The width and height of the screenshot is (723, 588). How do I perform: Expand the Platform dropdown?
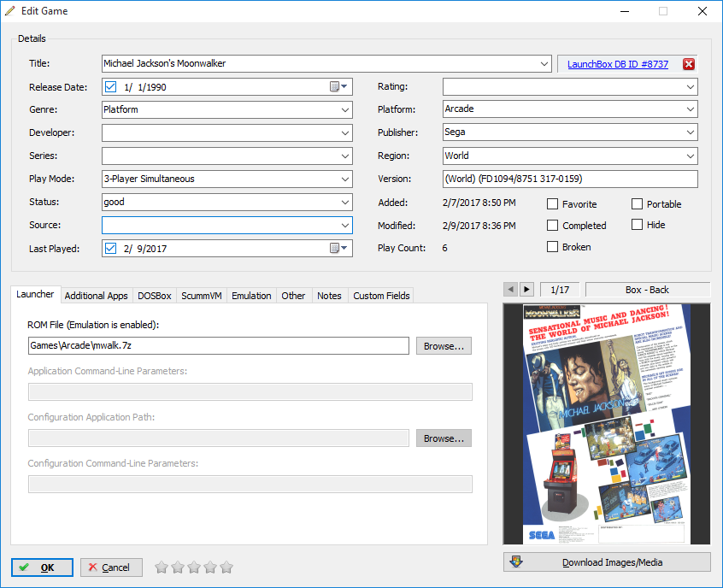691,109
